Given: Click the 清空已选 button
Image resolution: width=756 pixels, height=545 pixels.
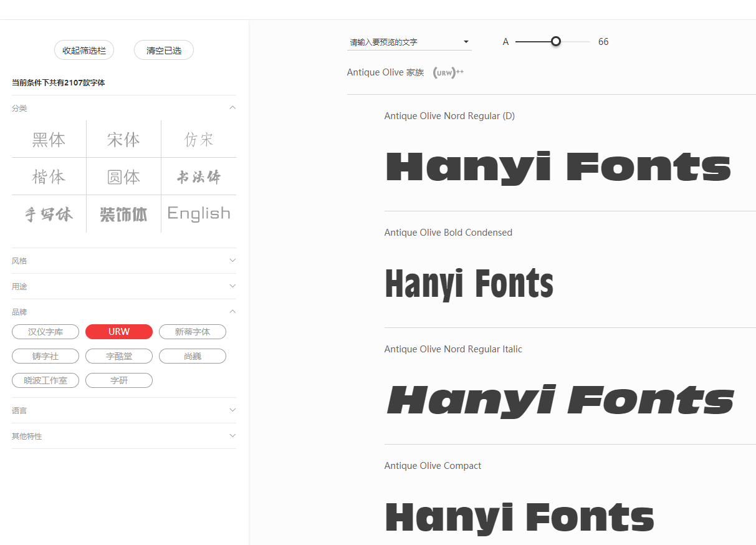Looking at the screenshot, I should pos(164,51).
